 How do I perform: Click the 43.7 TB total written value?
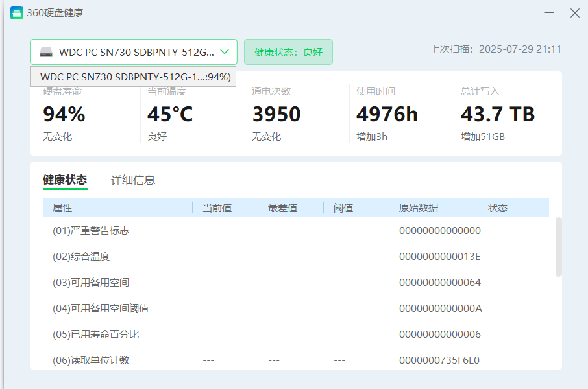498,115
